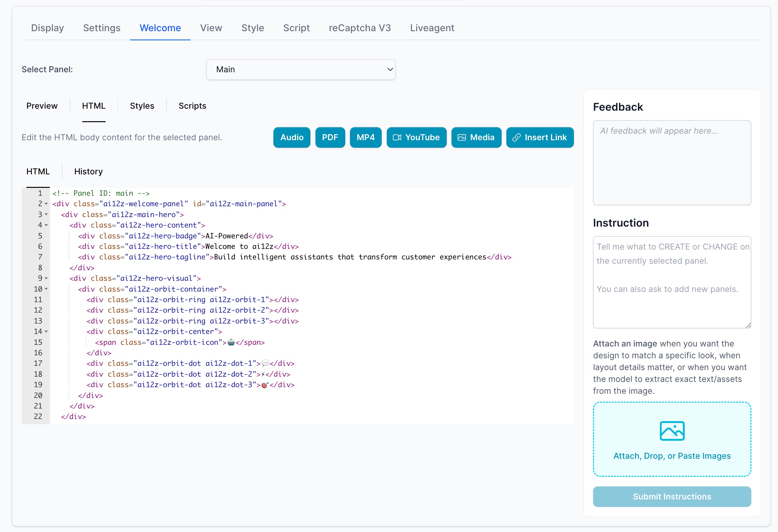The width and height of the screenshot is (778, 532).
Task: View the editing History tab
Action: (88, 171)
